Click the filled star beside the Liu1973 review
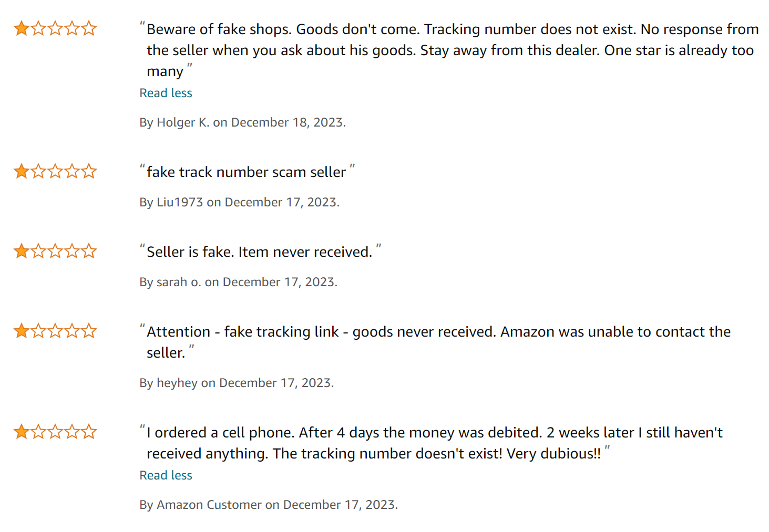 [22, 171]
